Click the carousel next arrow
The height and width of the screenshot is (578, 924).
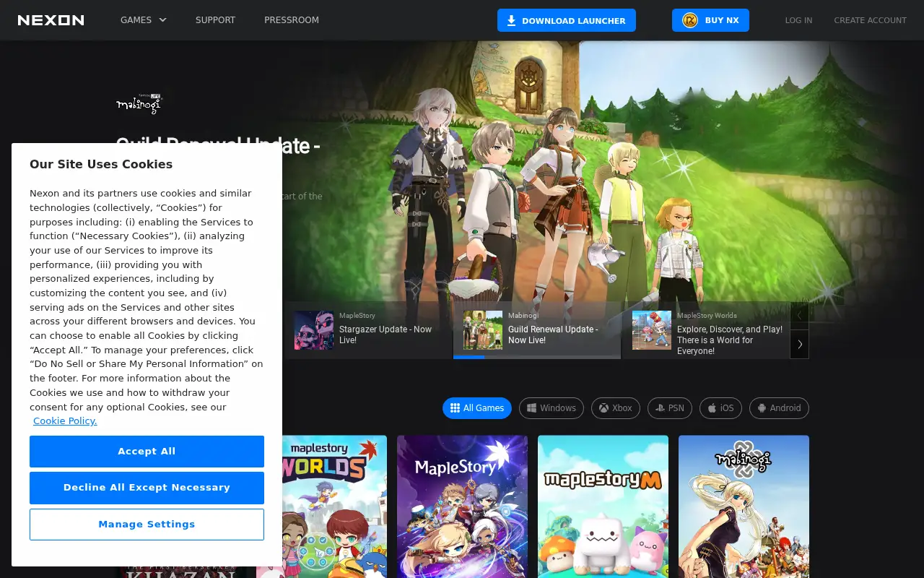(800, 345)
